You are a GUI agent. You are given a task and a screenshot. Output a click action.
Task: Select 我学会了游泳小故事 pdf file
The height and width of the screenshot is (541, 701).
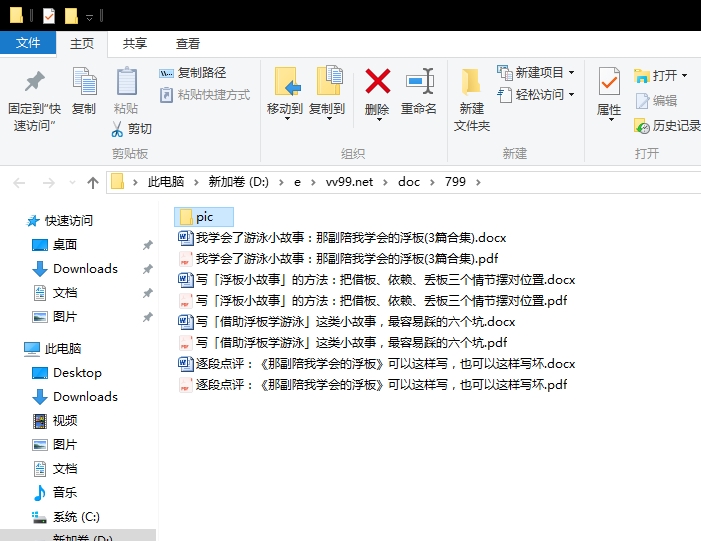[x=338, y=258]
